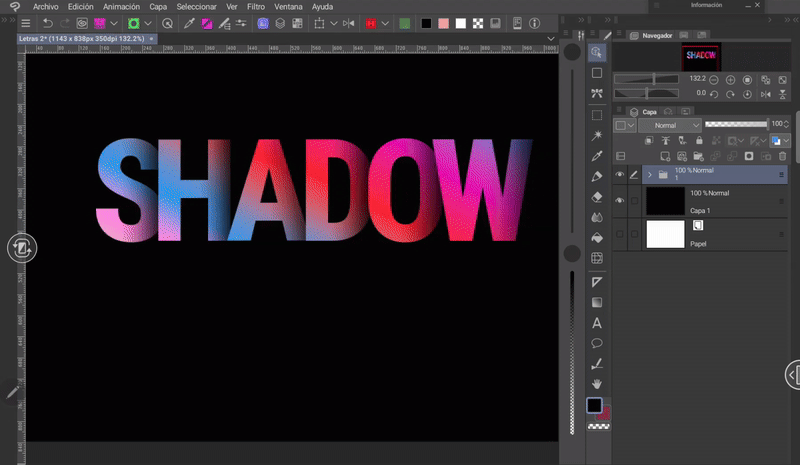
Task: Choose the Eyedropper tool
Action: [x=597, y=156]
